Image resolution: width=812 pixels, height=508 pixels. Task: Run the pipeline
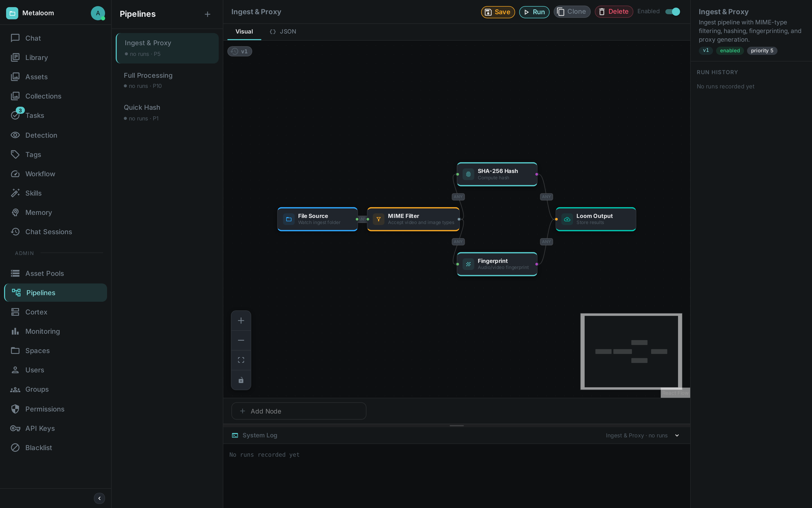click(534, 12)
